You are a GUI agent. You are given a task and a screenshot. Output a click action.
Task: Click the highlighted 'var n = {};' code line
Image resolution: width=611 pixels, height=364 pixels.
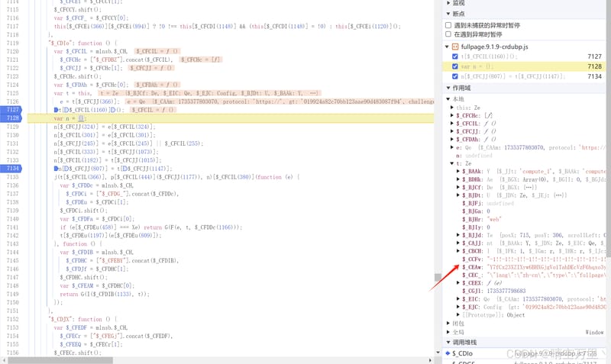point(231,118)
